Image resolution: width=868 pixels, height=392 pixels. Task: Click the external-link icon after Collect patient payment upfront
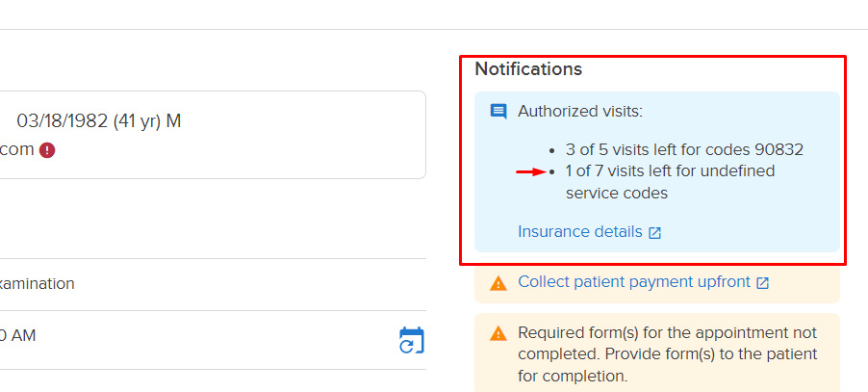tap(763, 283)
